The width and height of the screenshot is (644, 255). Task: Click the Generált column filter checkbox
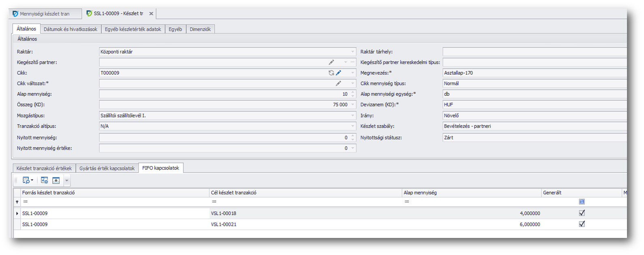[x=582, y=202]
